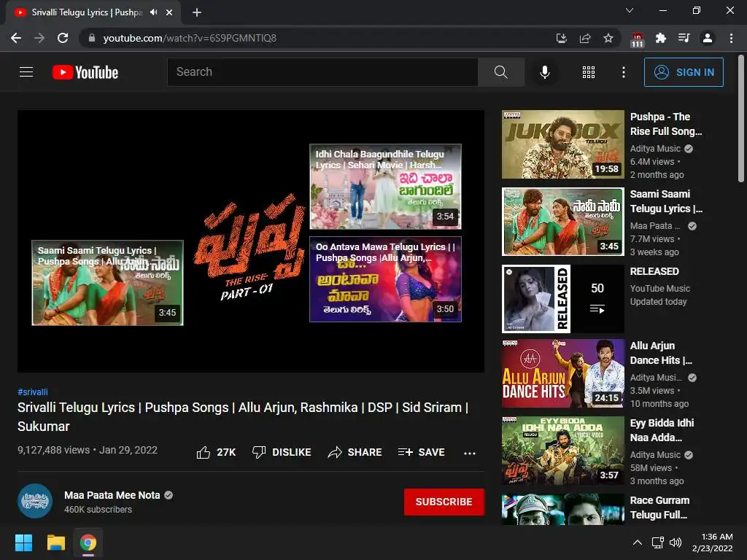The width and height of the screenshot is (747, 560).
Task: Open Chrome profile avatar
Action: click(708, 38)
